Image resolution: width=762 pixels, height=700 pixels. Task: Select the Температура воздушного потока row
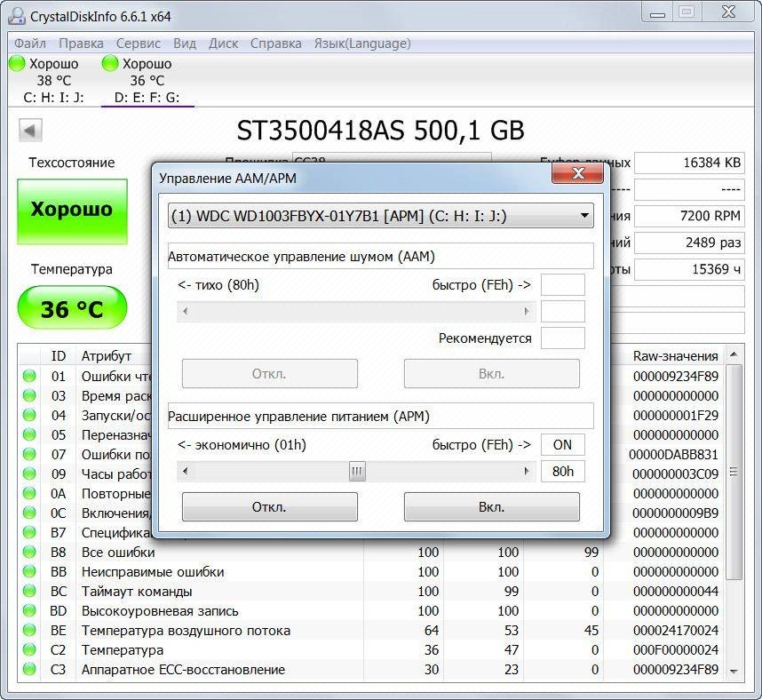[x=372, y=631]
